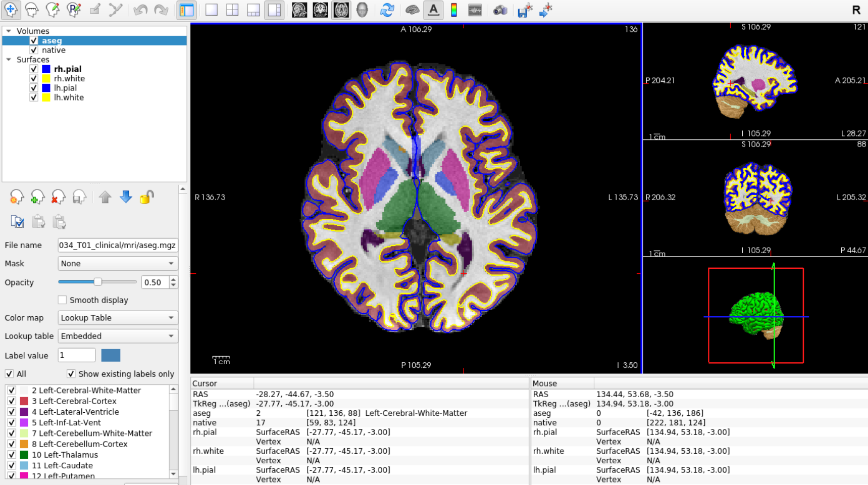Click the Close Volume icon with red X
The image size is (868, 485).
(59, 197)
